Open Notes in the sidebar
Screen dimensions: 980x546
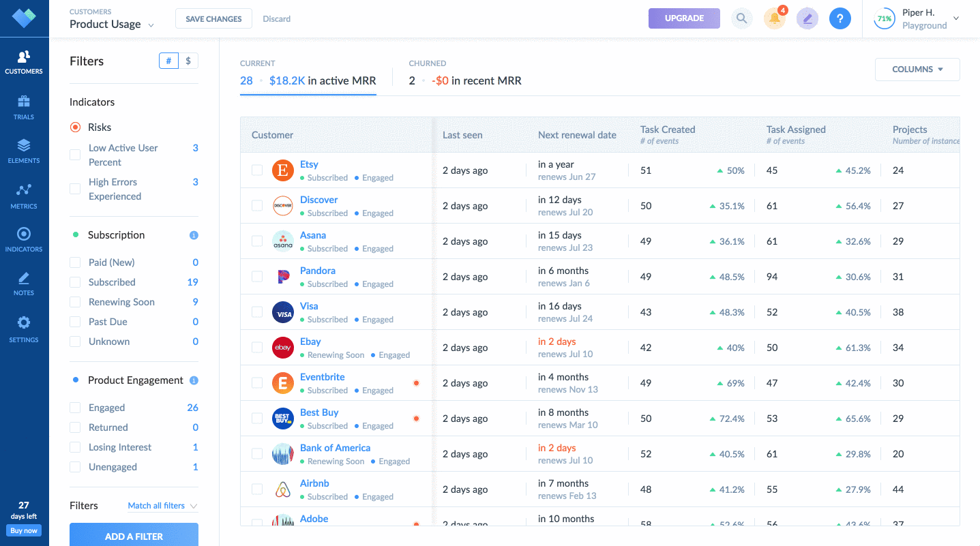24,284
